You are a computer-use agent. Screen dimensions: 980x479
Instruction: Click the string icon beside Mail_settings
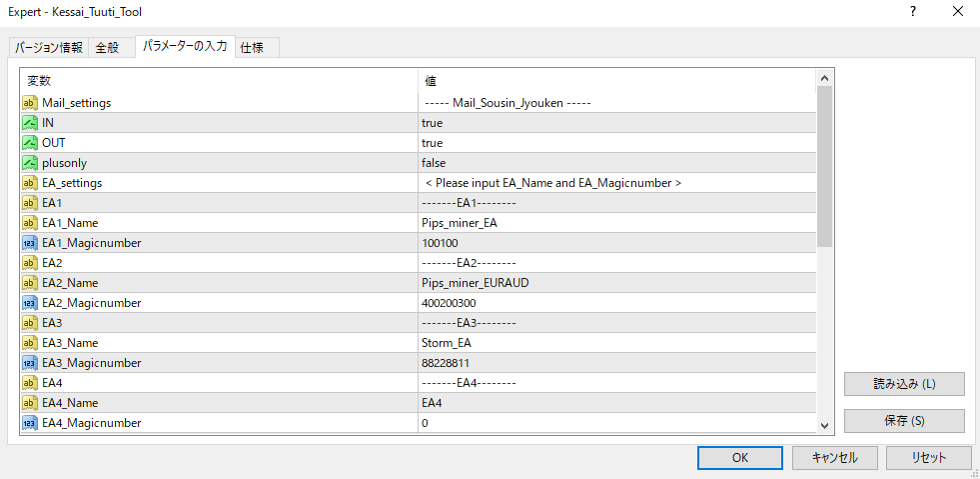coord(30,103)
